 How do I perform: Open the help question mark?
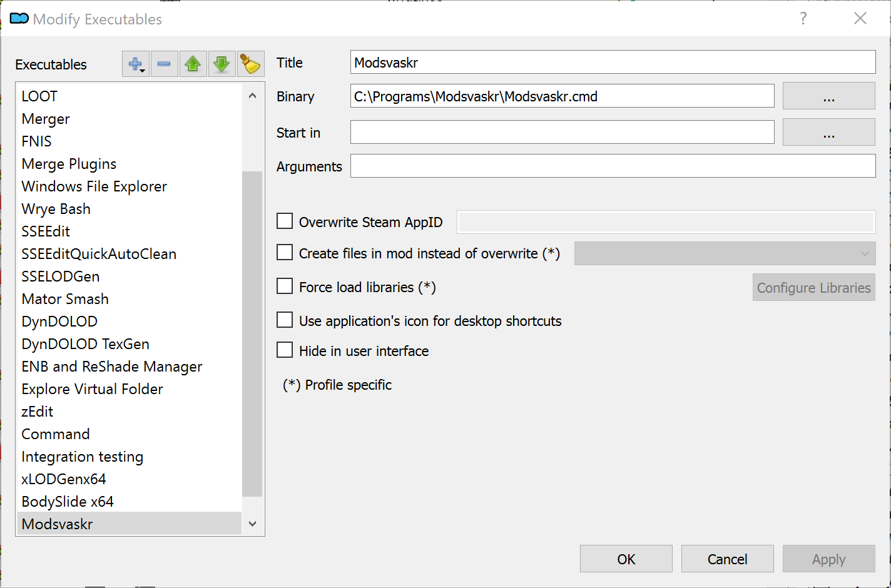803,18
